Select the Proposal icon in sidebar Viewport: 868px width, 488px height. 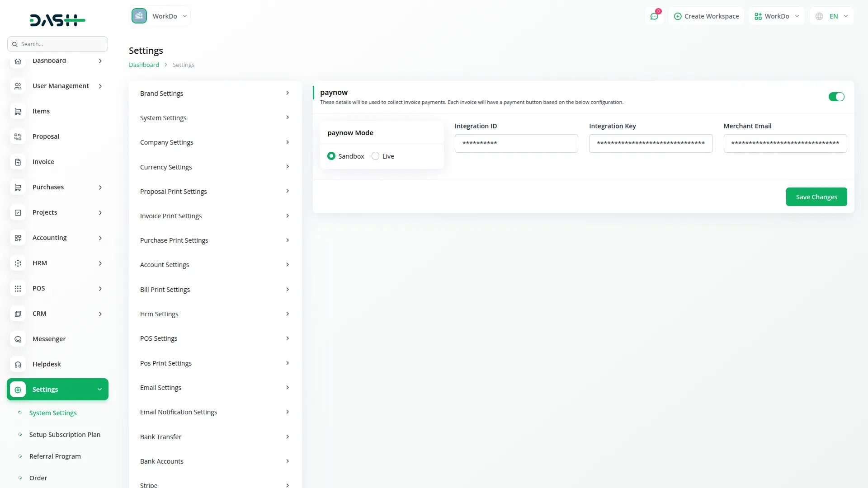pyautogui.click(x=18, y=136)
